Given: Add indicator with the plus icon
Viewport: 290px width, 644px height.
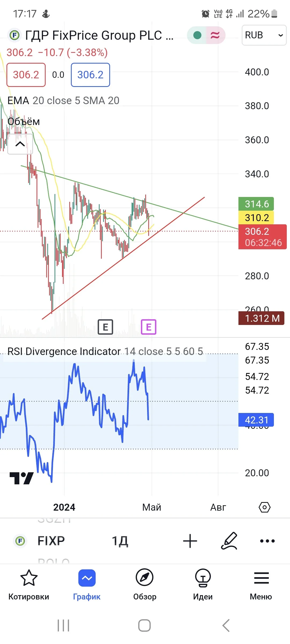Looking at the screenshot, I should 190,541.
